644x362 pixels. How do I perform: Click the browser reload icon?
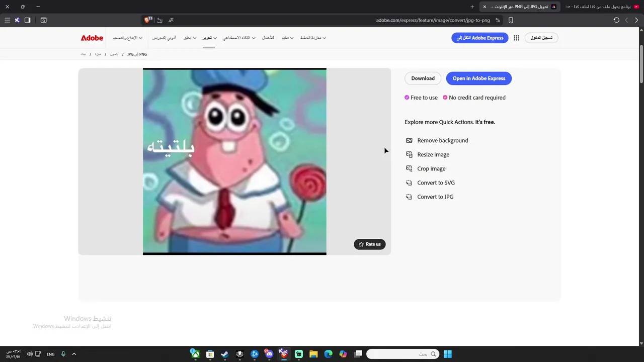point(616,20)
